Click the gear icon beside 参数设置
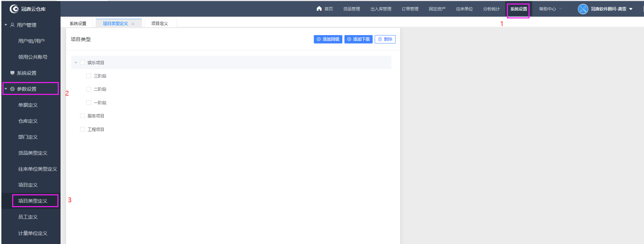This screenshot has height=244, width=644. pos(13,89)
